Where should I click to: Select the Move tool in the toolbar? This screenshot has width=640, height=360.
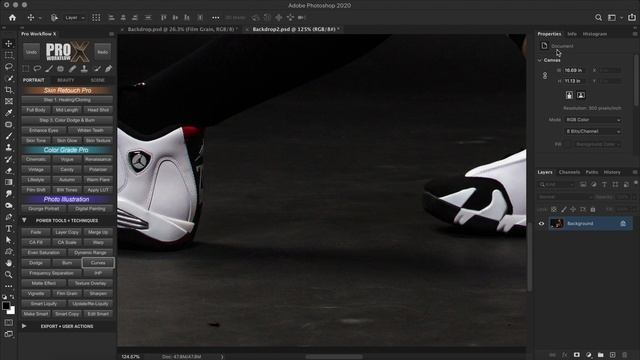[9, 44]
